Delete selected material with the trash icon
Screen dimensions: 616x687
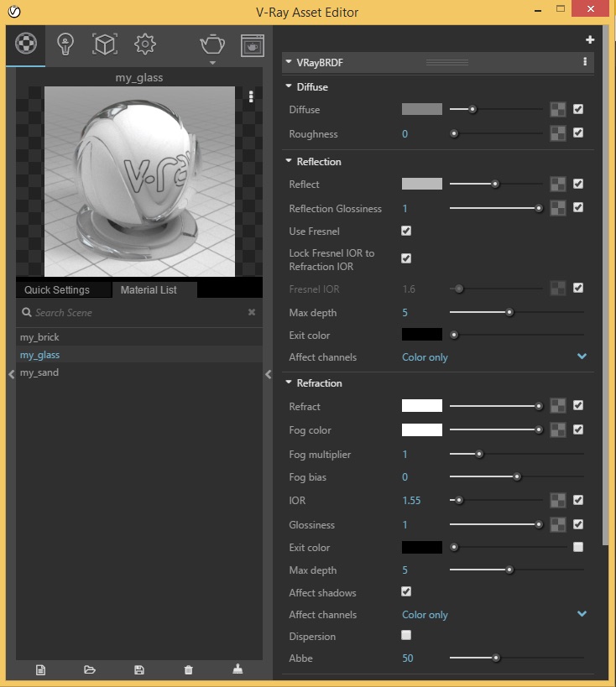pyautogui.click(x=189, y=670)
